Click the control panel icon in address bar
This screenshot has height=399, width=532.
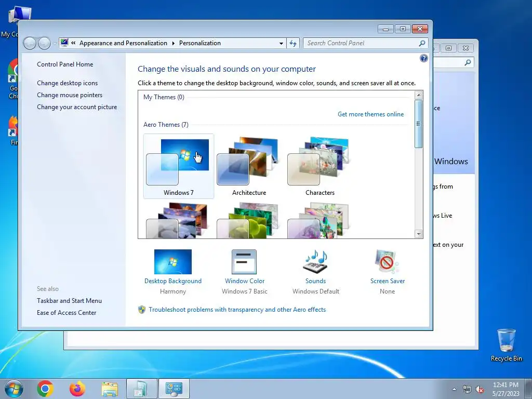[x=64, y=43]
